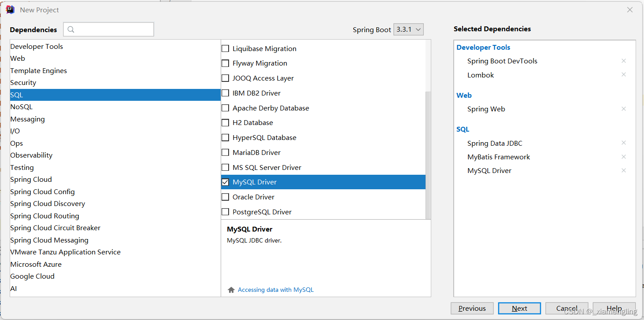Click the Next button
The height and width of the screenshot is (320, 644).
coord(519,309)
